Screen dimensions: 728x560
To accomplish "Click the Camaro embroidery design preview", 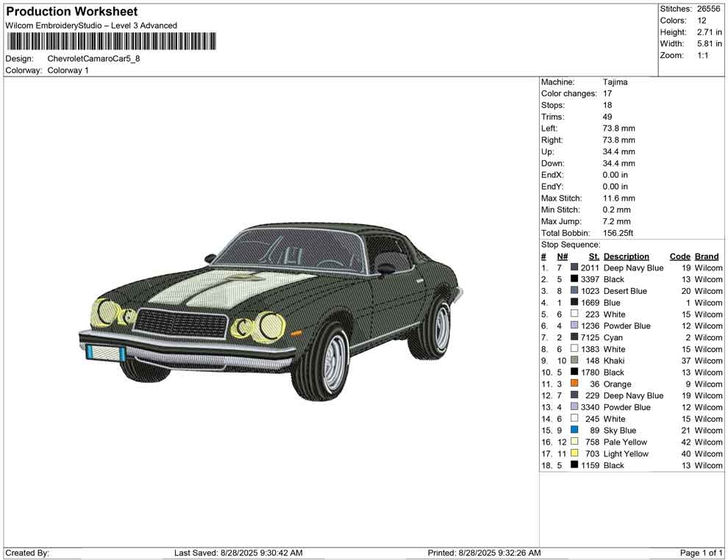I will 271,312.
